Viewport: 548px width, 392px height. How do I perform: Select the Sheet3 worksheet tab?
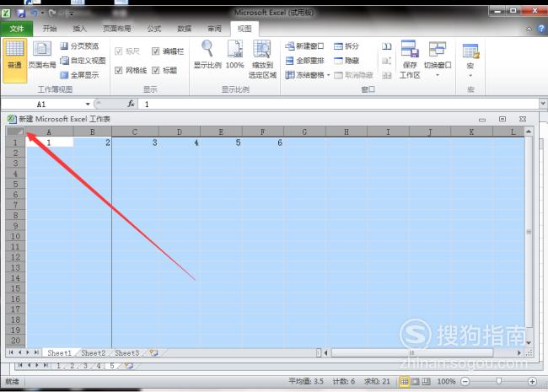pyautogui.click(x=126, y=353)
